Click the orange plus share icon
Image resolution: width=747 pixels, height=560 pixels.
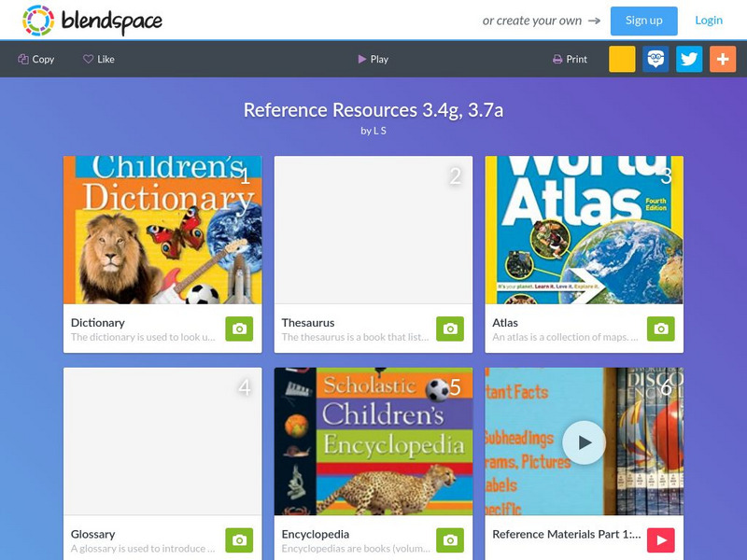click(x=723, y=59)
